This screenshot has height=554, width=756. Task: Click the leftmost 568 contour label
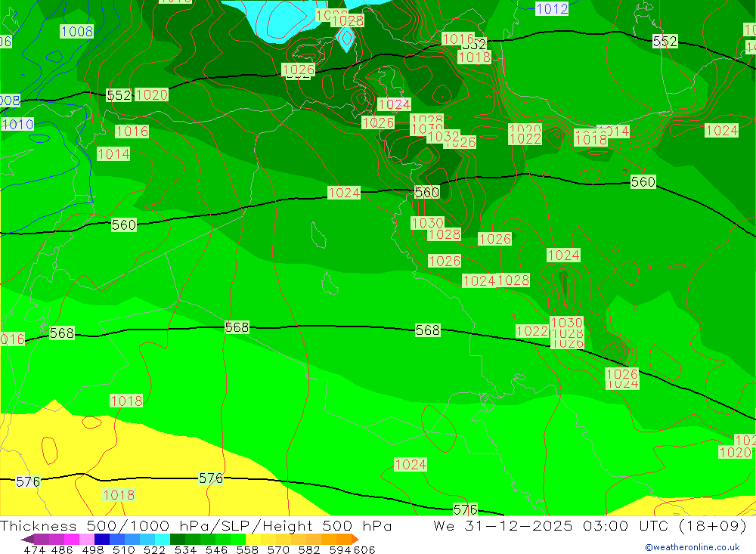coord(62,333)
